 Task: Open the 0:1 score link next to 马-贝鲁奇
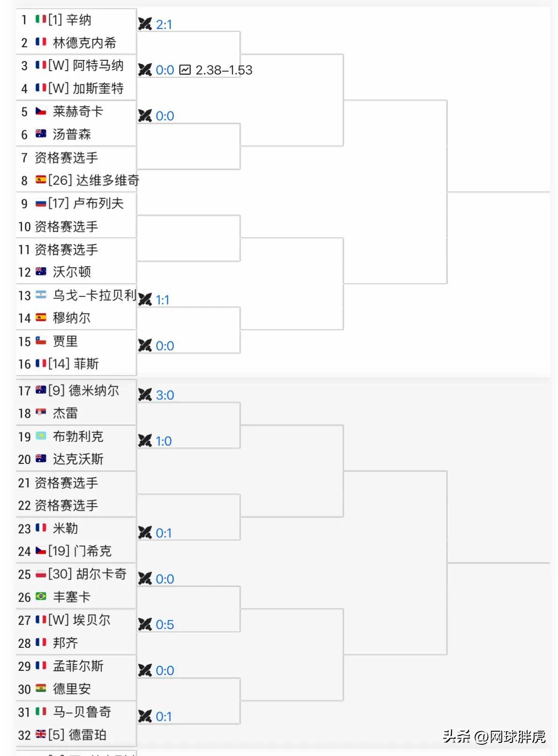(164, 717)
